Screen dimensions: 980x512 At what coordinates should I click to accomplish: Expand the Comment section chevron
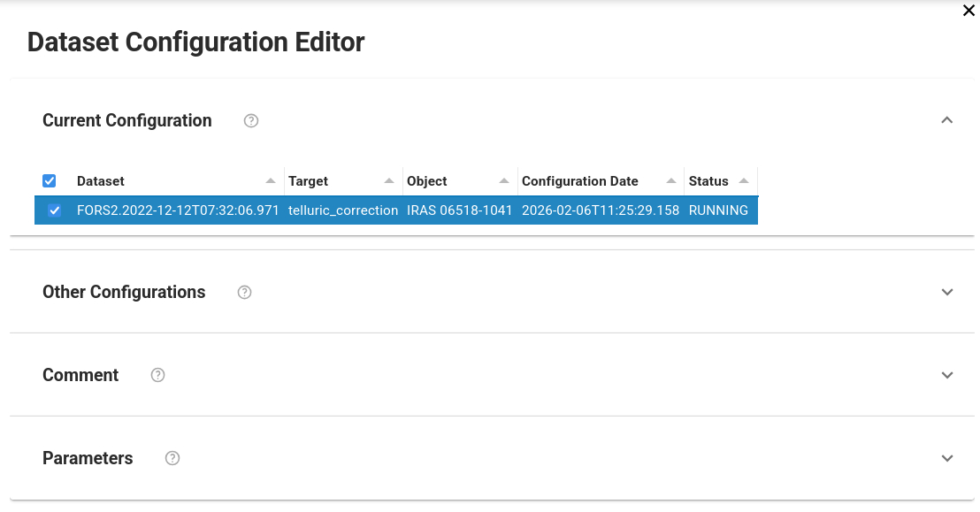[x=947, y=375]
